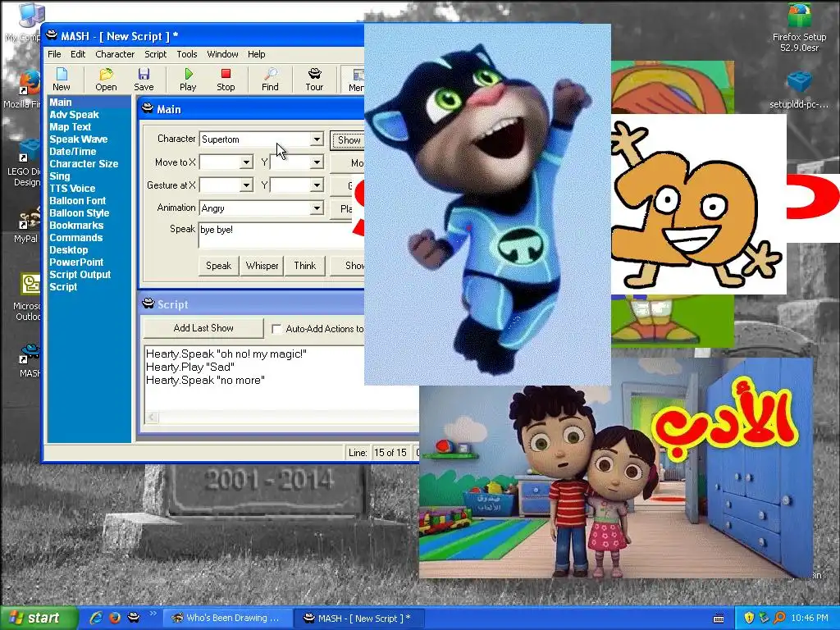Screen dimensions: 840x630
Task: Select Map Text in the sidebar
Action: coord(71,127)
